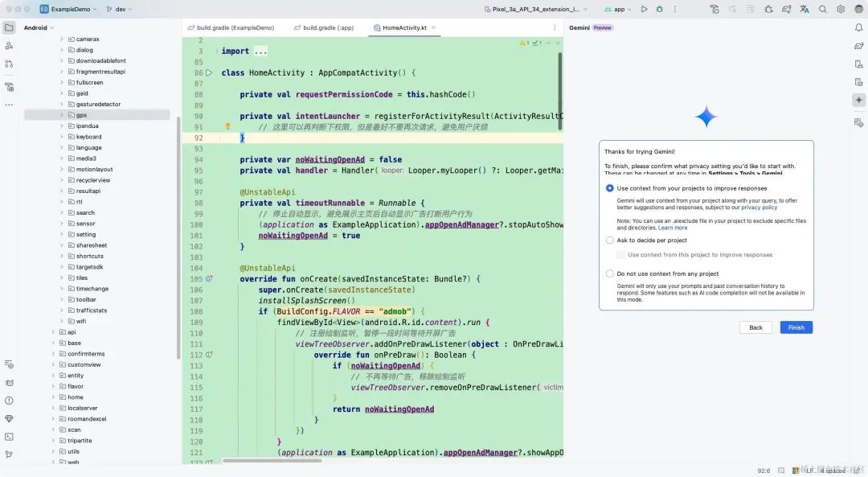Click the Gemini Preview badge
The image size is (868, 477).
click(602, 27)
